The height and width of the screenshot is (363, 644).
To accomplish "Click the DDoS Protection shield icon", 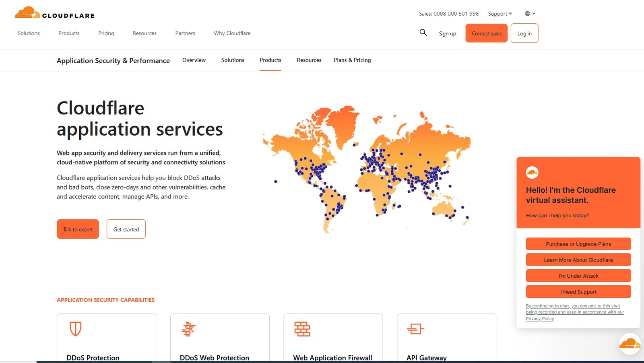I will (75, 329).
